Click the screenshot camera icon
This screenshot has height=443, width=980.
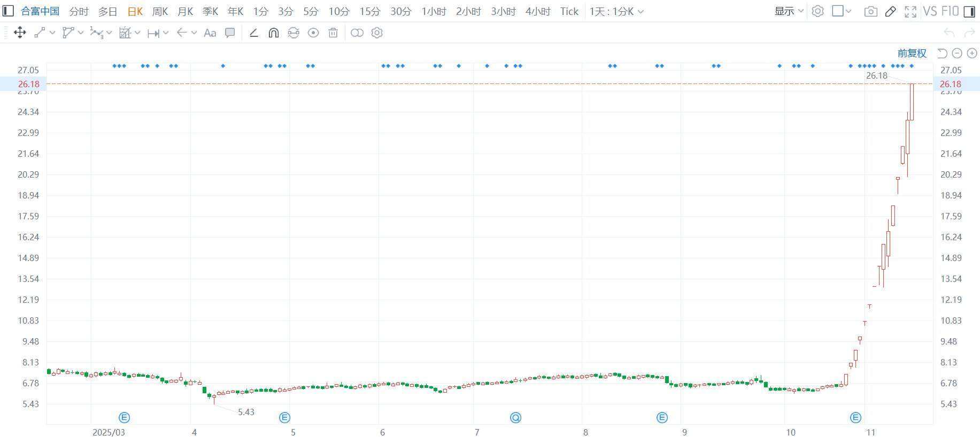pyautogui.click(x=870, y=11)
